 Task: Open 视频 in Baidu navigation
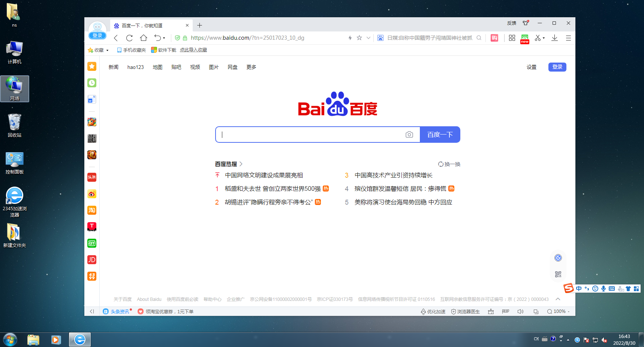[x=195, y=67]
